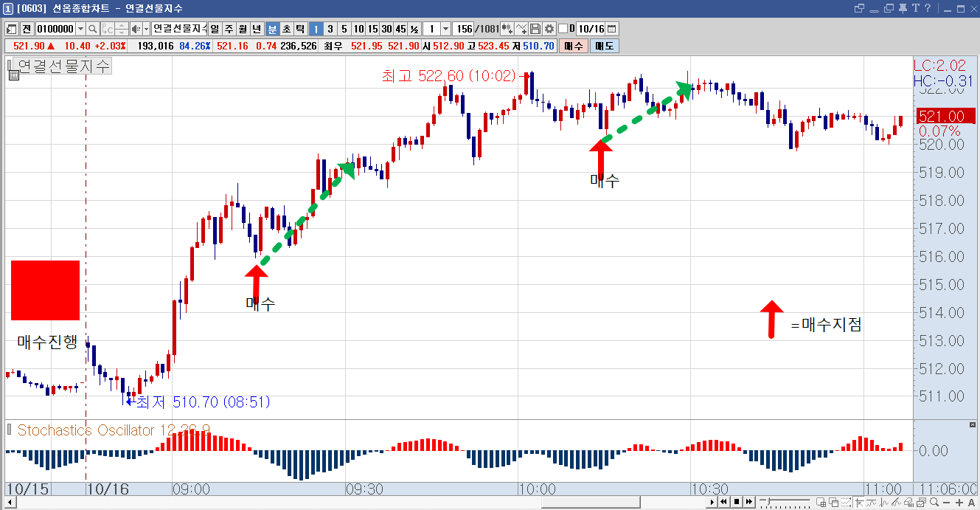Rewind the chart replay
Viewport: 980px width, 510px height.
tap(724, 502)
